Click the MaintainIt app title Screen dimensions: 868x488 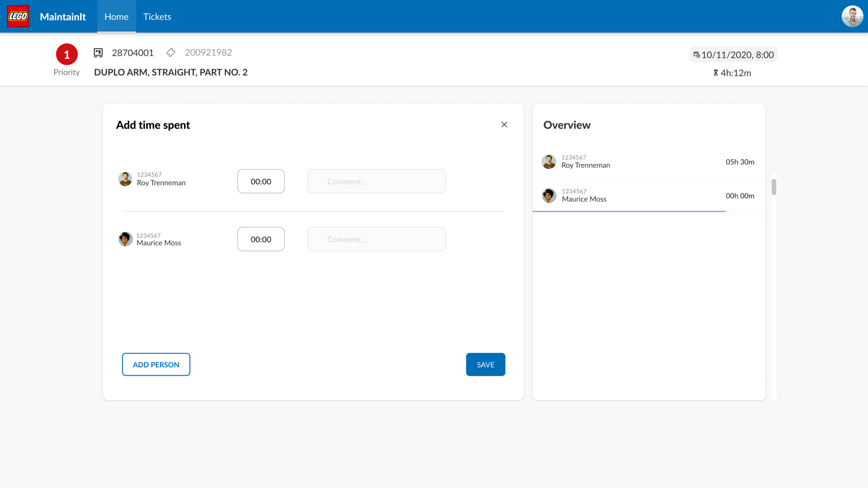click(63, 17)
